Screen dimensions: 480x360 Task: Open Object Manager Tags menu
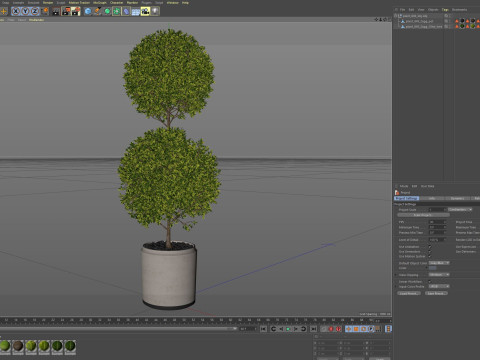click(x=445, y=10)
